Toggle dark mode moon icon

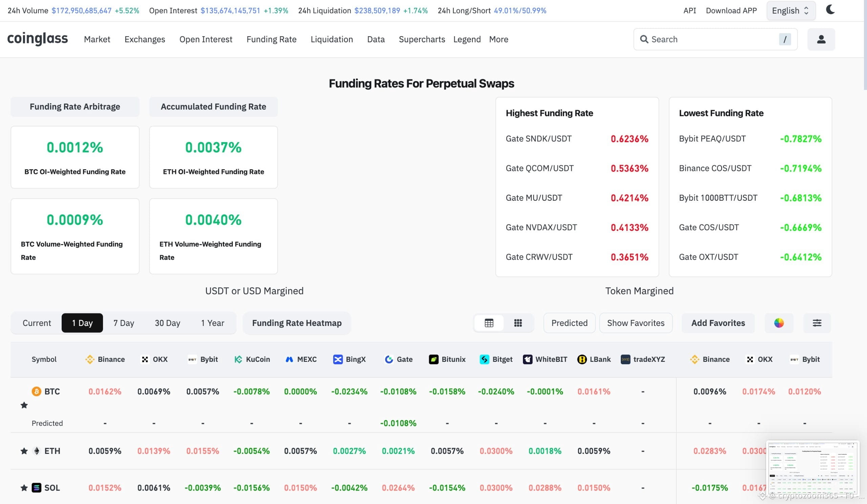830,9
